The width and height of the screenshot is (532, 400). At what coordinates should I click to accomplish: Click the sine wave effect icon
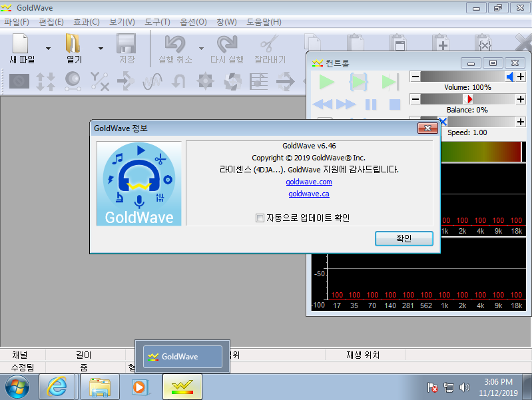coord(152,82)
